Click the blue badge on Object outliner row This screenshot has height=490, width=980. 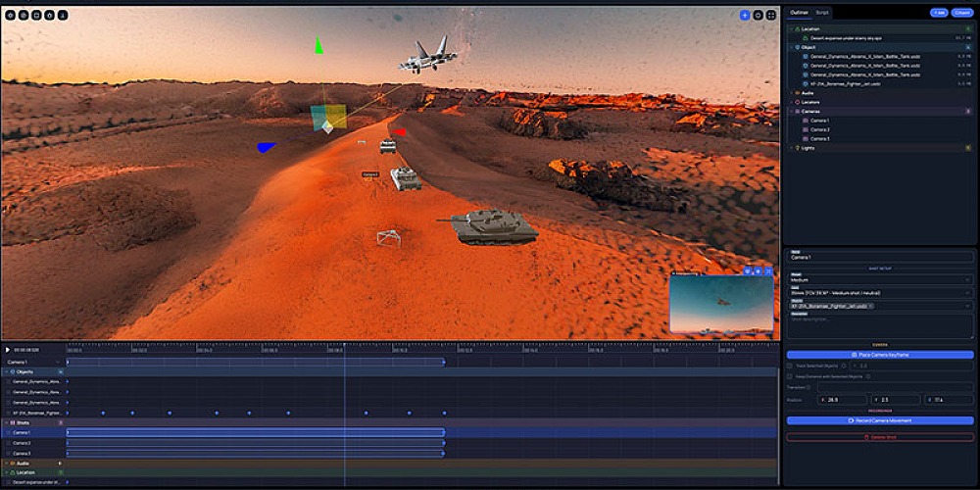(968, 47)
